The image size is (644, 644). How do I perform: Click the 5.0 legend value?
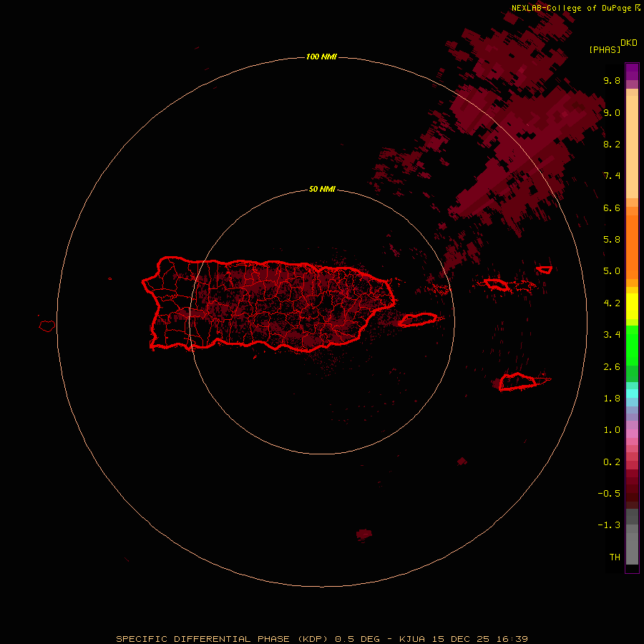(x=612, y=271)
